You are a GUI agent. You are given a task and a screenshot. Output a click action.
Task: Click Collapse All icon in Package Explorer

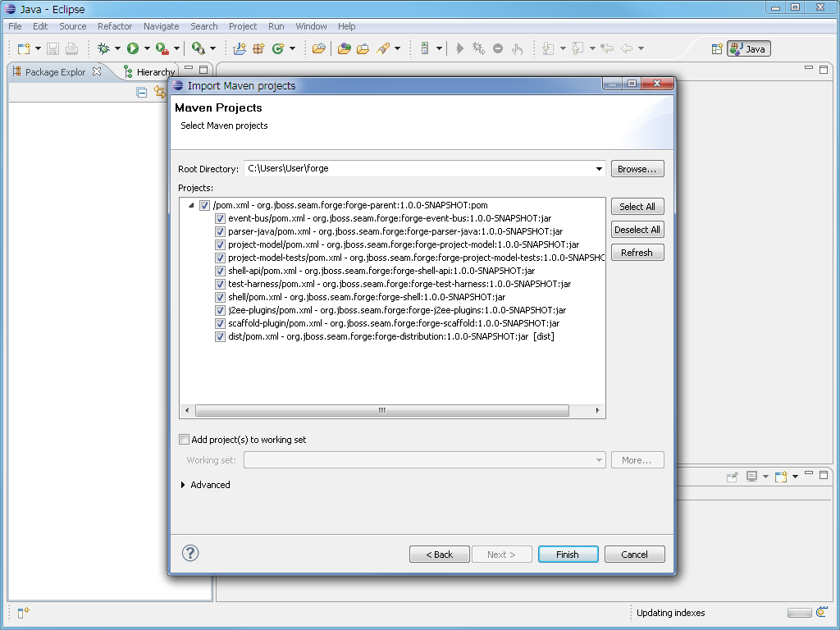141,93
